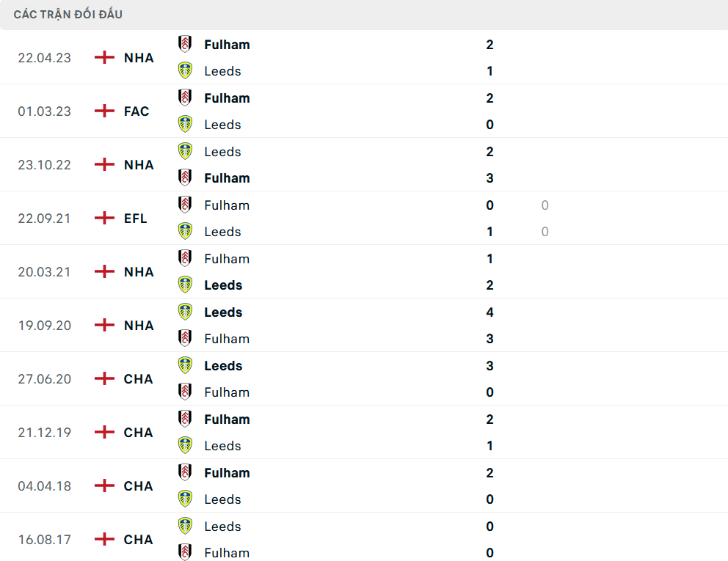Click Fulham crest in 22.09.21 EFL match

185,205
